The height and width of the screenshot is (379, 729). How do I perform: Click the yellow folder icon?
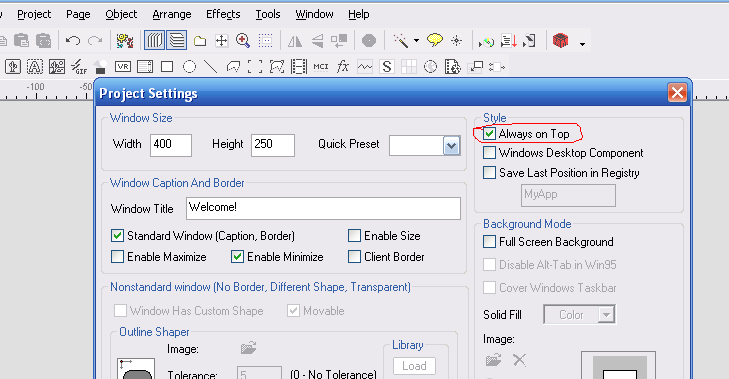(200, 41)
